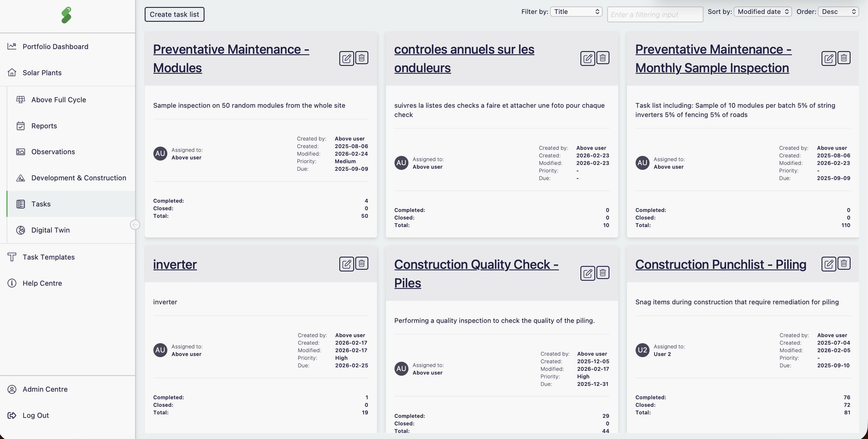Click the green app logo
Viewport: 868px width, 439px height.
pos(66,15)
